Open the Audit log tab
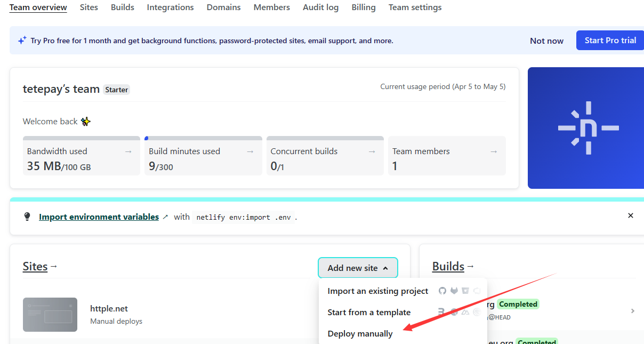Viewport: 644px width, 344px height. (320, 7)
